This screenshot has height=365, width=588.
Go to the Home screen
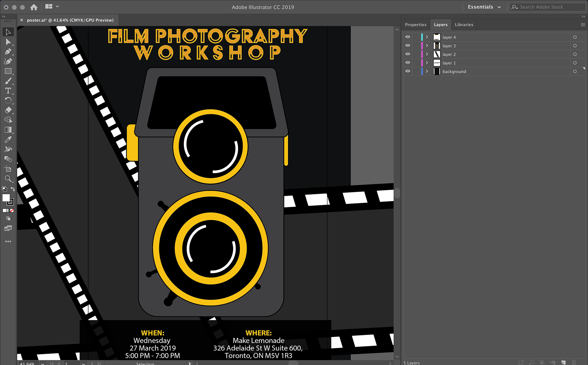pyautogui.click(x=34, y=7)
